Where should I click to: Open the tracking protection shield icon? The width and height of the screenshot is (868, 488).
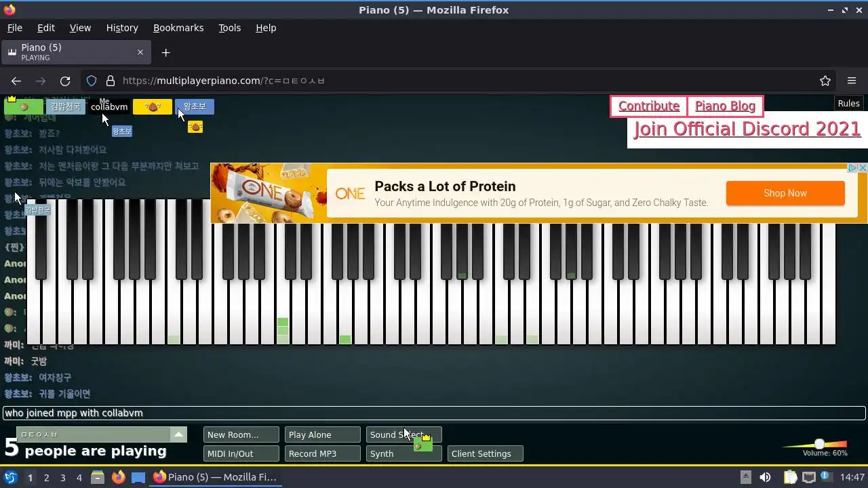92,81
